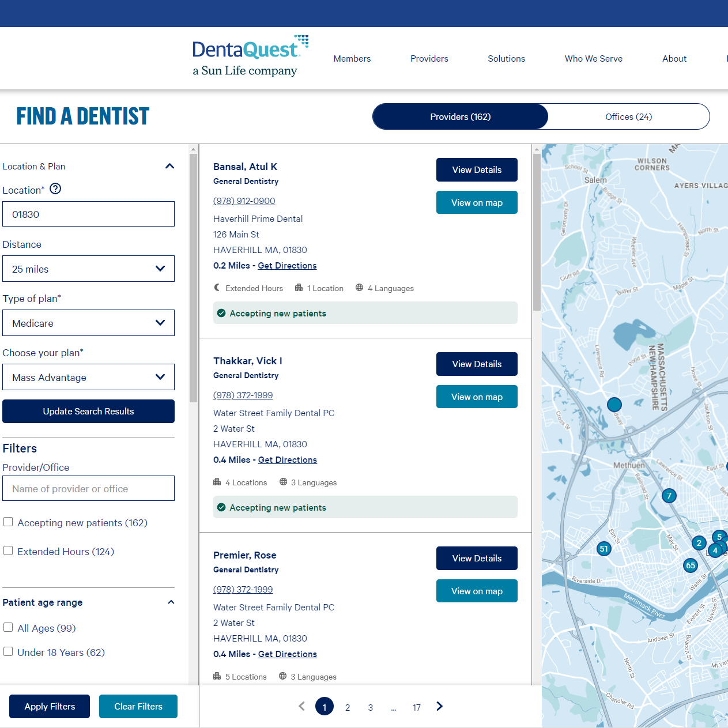Enable Accepting new patients filter checkbox

click(x=9, y=522)
